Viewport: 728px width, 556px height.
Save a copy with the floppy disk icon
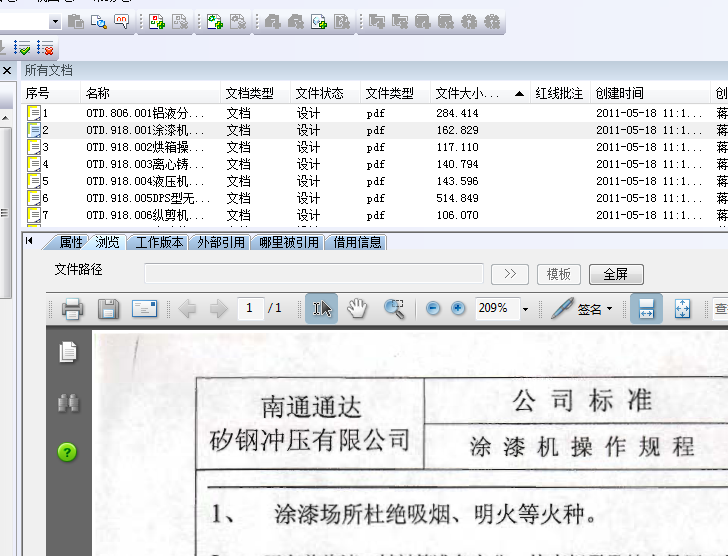coord(108,309)
